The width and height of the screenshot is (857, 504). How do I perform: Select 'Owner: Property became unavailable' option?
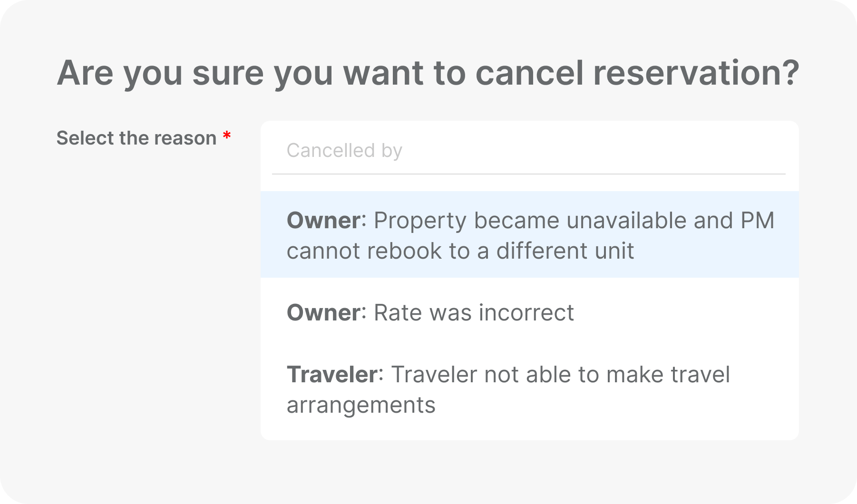coord(529,234)
